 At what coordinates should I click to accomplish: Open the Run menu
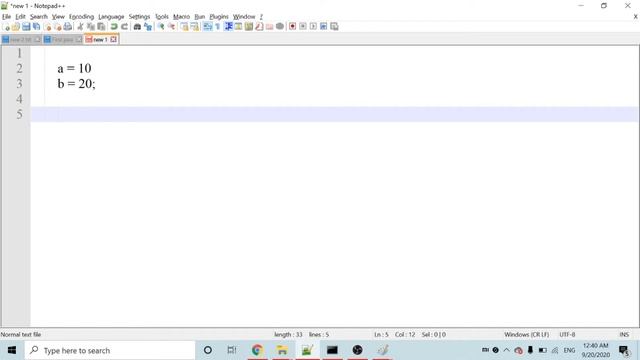(200, 17)
